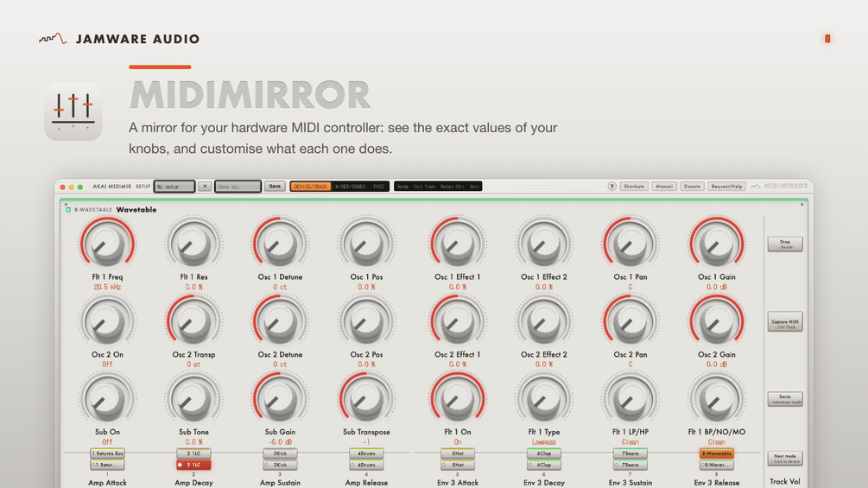Click the Osc 1 Effect 1 knob
868x488 pixels.
(457, 244)
